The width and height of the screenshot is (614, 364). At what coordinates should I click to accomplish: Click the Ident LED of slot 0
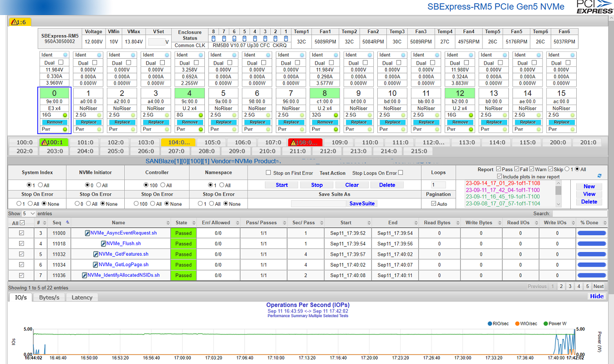65,55
